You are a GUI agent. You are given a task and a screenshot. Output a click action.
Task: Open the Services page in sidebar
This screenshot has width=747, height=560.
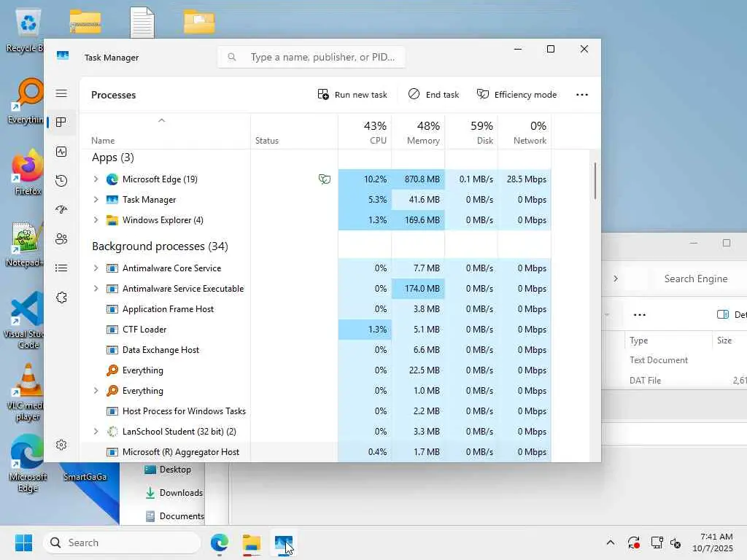(61, 297)
